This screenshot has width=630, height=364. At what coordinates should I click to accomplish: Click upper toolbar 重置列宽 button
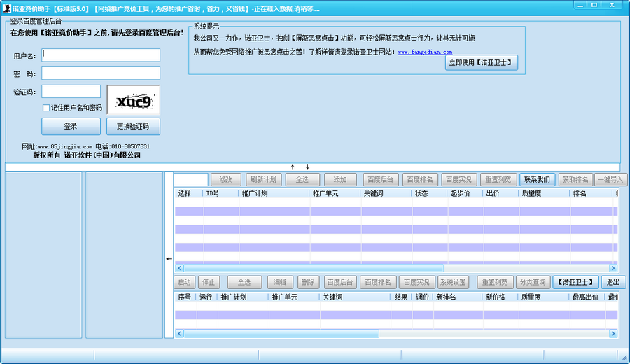tap(498, 180)
